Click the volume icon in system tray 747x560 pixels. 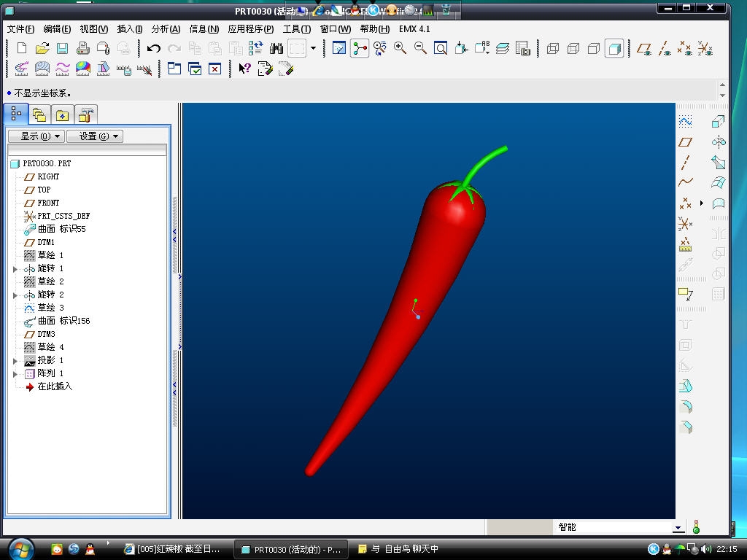click(705, 549)
